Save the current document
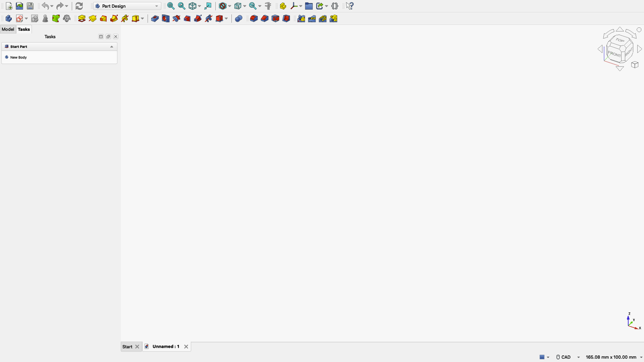Screen dimensions: 644x362 [29, 6]
